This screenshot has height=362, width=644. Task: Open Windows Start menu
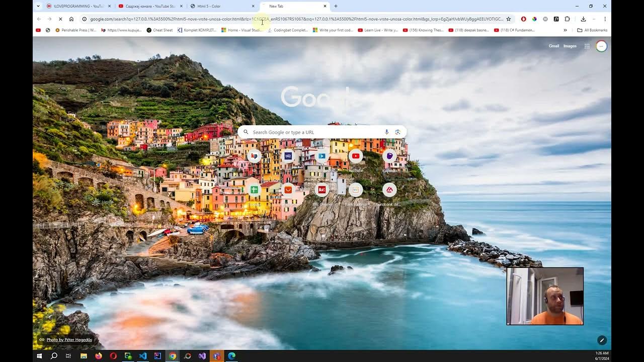pos(39,356)
